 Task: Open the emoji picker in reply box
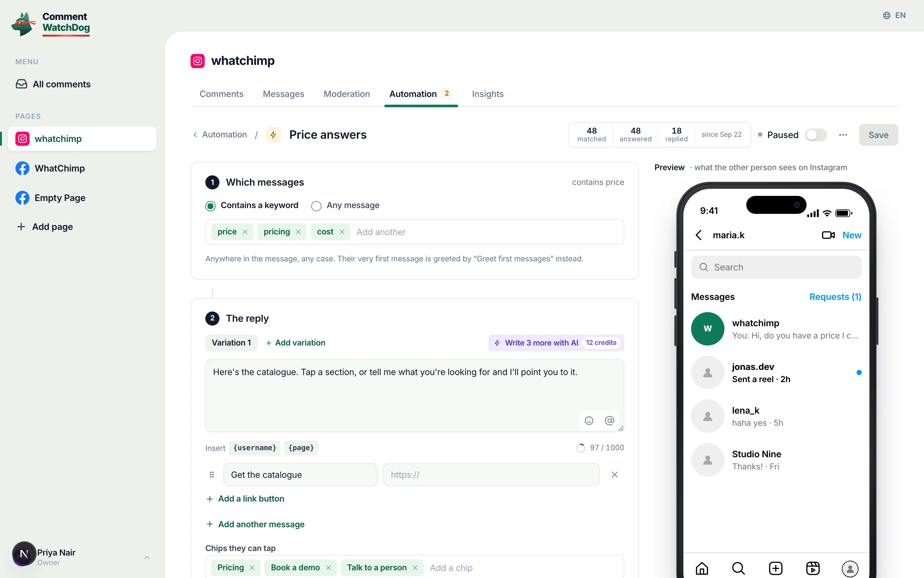(x=589, y=421)
